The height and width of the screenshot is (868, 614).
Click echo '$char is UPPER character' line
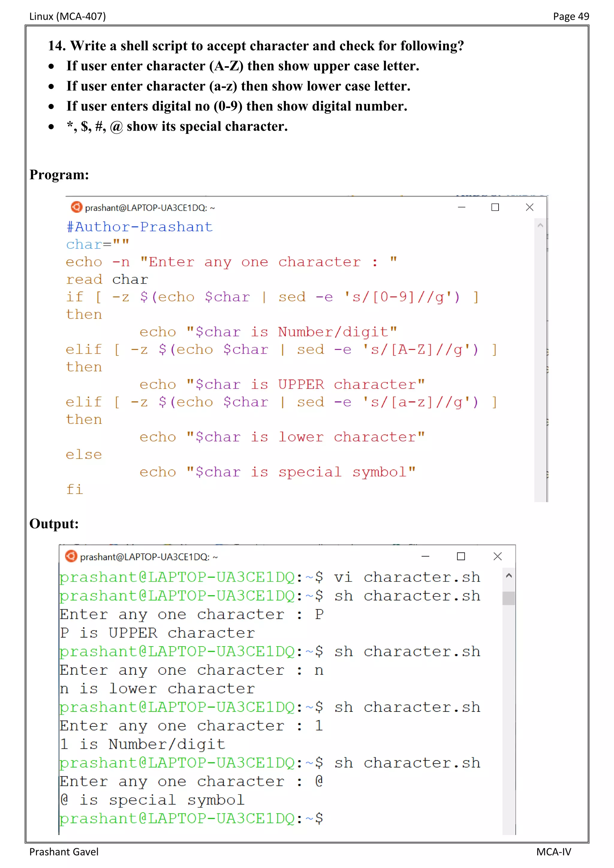click(x=282, y=385)
